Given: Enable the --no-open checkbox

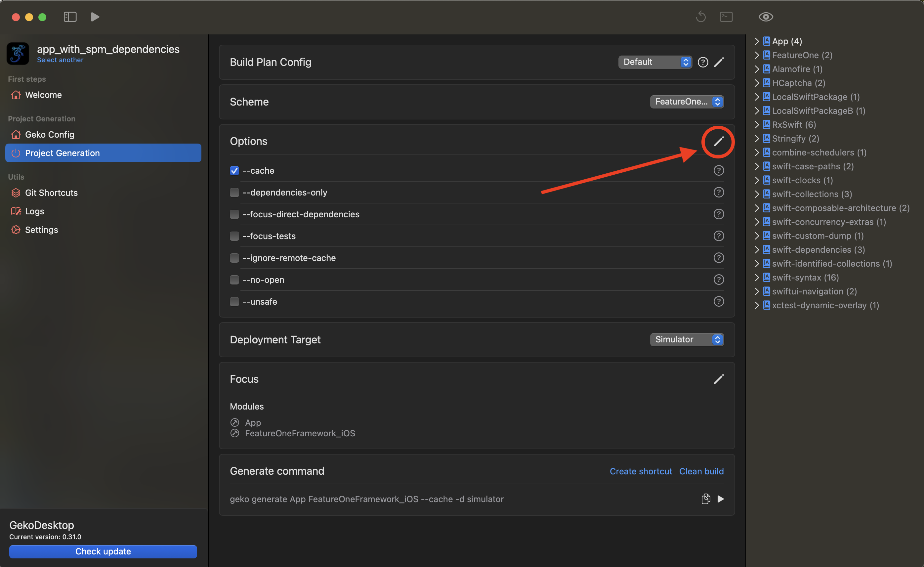Looking at the screenshot, I should pyautogui.click(x=234, y=280).
